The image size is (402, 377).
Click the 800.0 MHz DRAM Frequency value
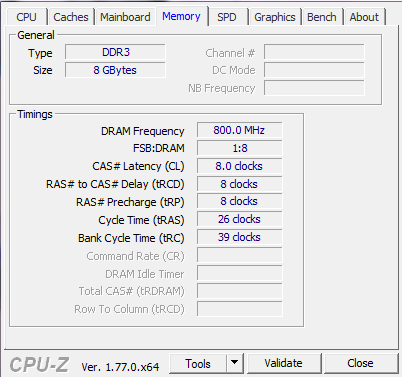[239, 130]
